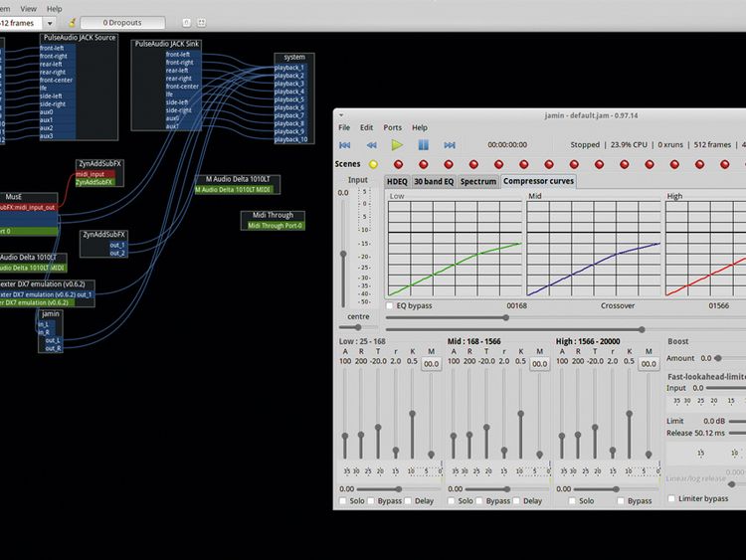Select the ZynAddSubFX out_1 port
Viewport: 746px width, 560px height.
tap(117, 246)
